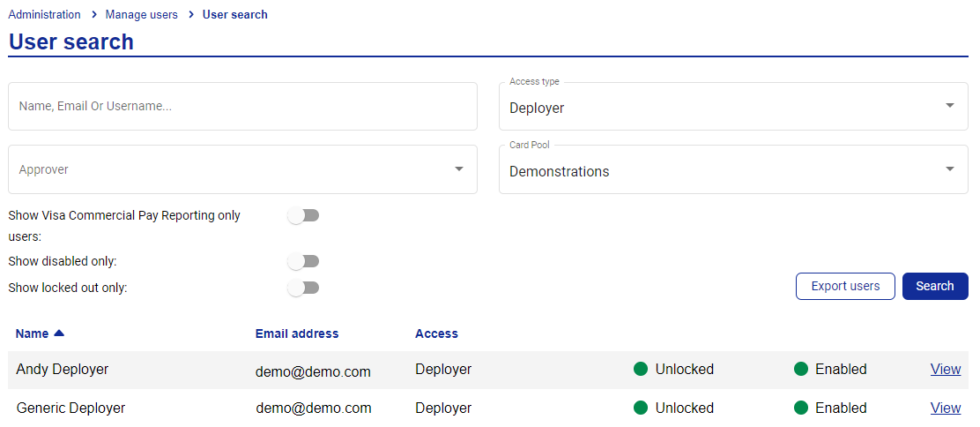Go to Manage users breadcrumb

[x=141, y=14]
